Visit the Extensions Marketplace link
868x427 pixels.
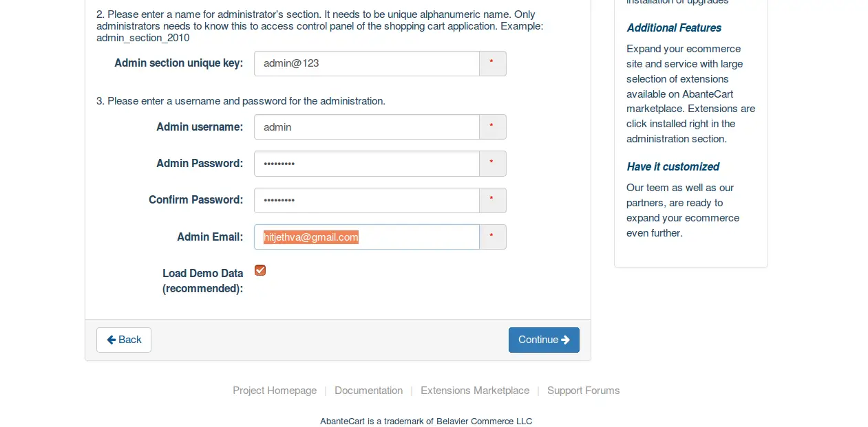coord(475,391)
